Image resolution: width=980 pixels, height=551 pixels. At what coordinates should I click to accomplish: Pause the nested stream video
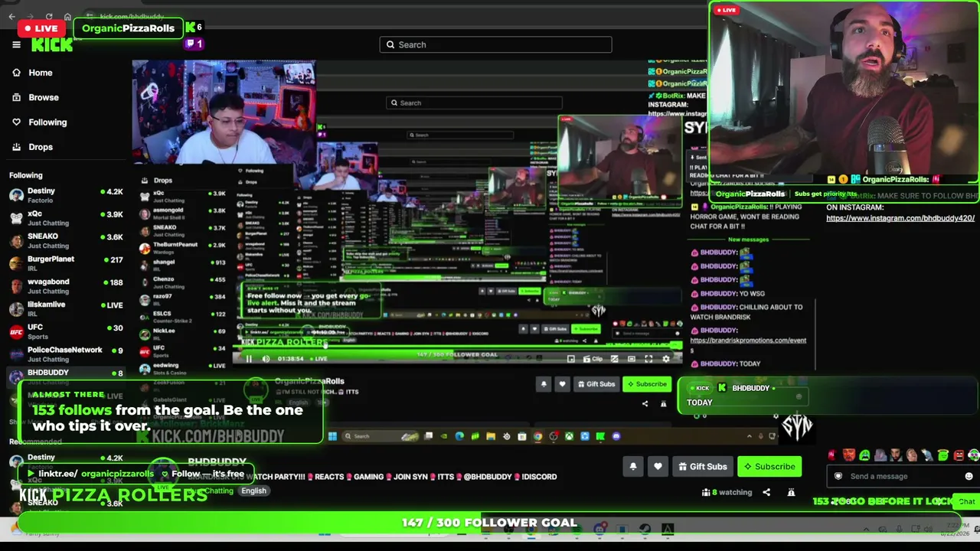[x=249, y=359]
